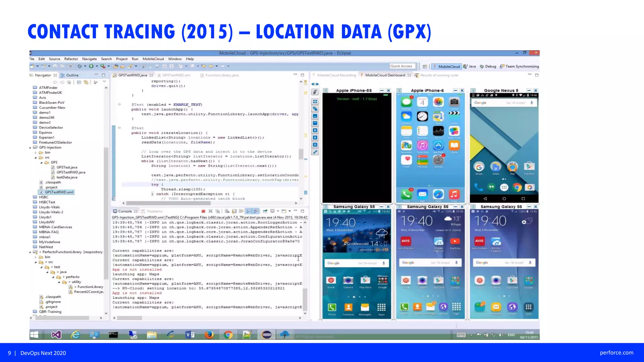Open the Camera app on Samsung Galaxy S5

click(x=348, y=280)
